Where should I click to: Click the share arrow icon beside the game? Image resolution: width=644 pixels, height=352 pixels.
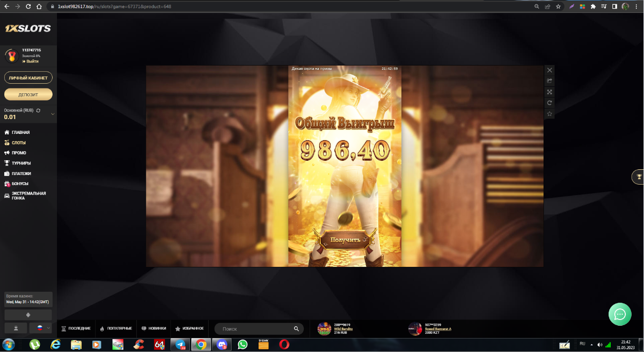[x=550, y=81]
